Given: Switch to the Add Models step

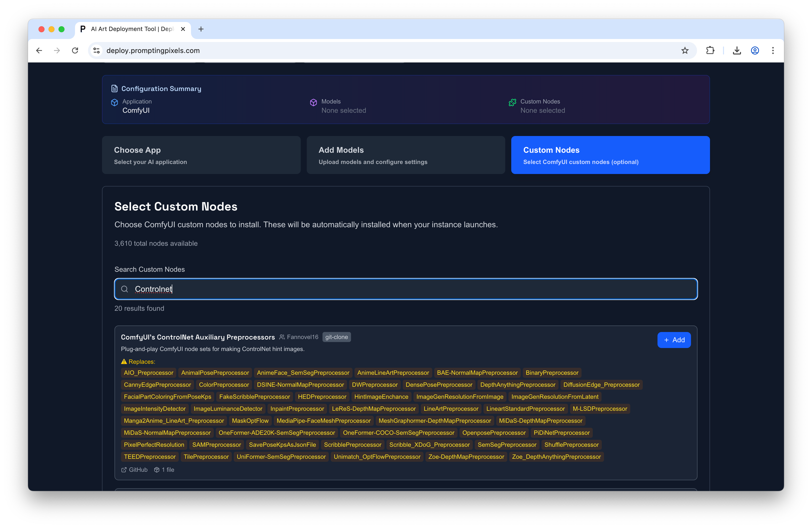Looking at the screenshot, I should pyautogui.click(x=406, y=155).
